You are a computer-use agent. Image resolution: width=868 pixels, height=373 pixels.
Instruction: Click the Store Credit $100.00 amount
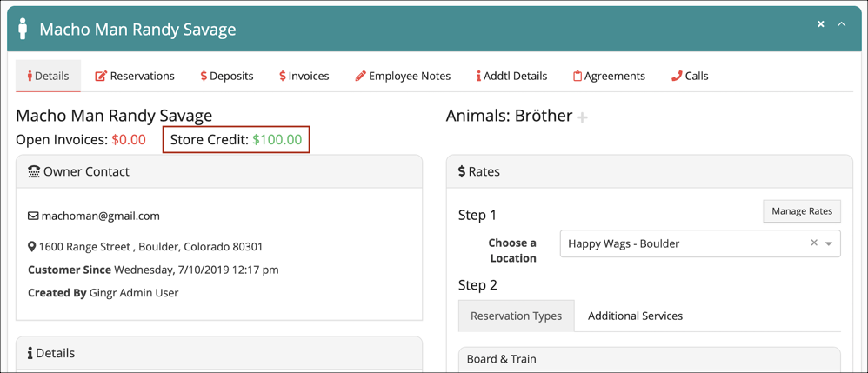tap(277, 140)
